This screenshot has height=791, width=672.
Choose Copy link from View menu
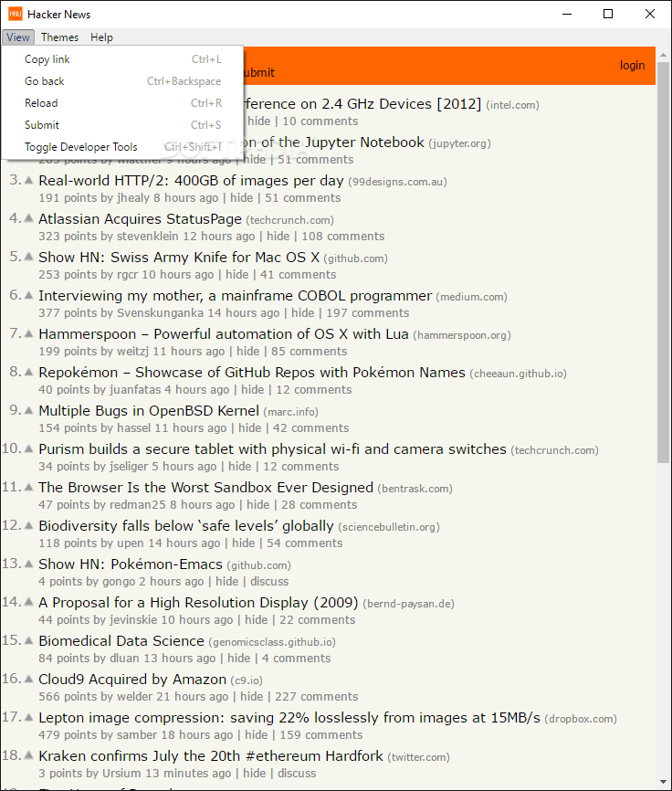[x=122, y=59]
